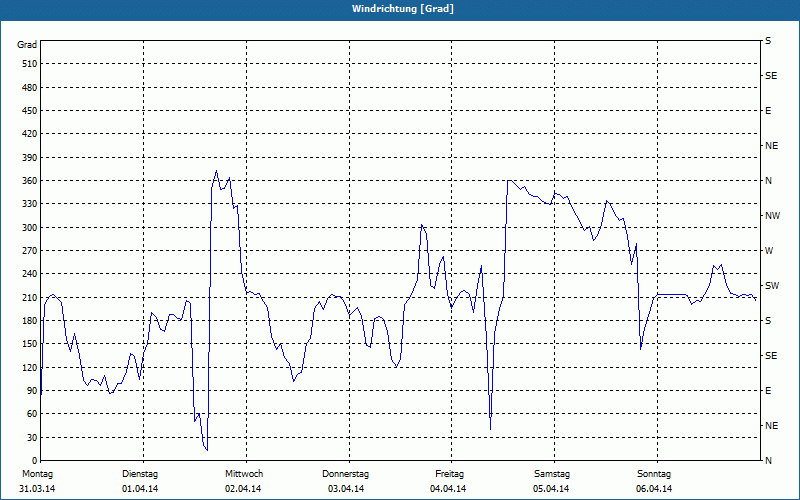The width and height of the screenshot is (800, 500).
Task: Select the 480 value on the left axis
Action: (29, 87)
